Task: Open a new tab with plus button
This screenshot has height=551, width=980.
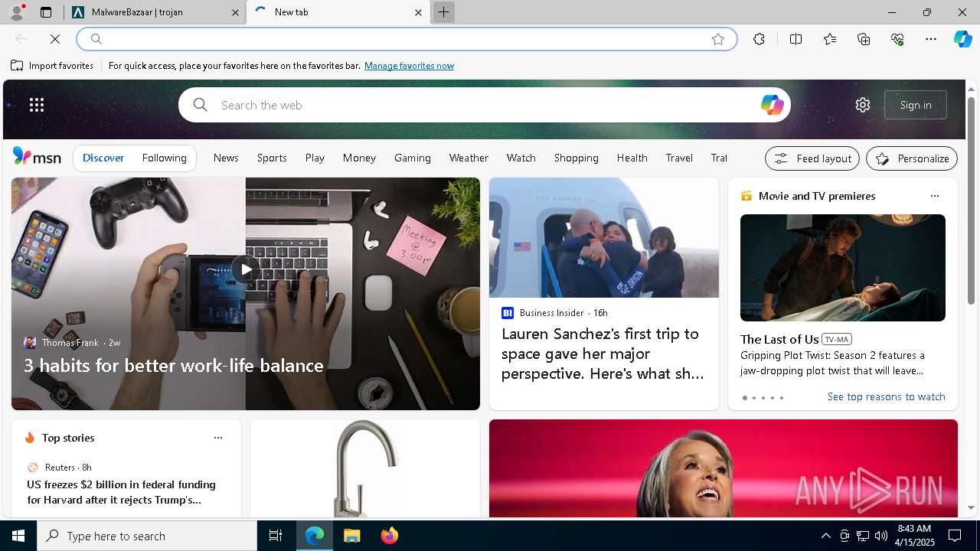Action: click(443, 12)
